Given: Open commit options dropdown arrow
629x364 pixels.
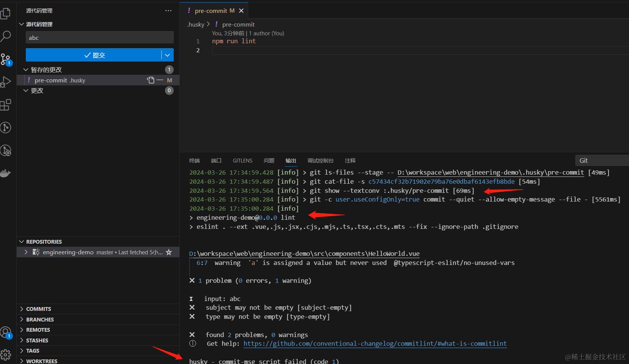Looking at the screenshot, I should click(x=168, y=55).
